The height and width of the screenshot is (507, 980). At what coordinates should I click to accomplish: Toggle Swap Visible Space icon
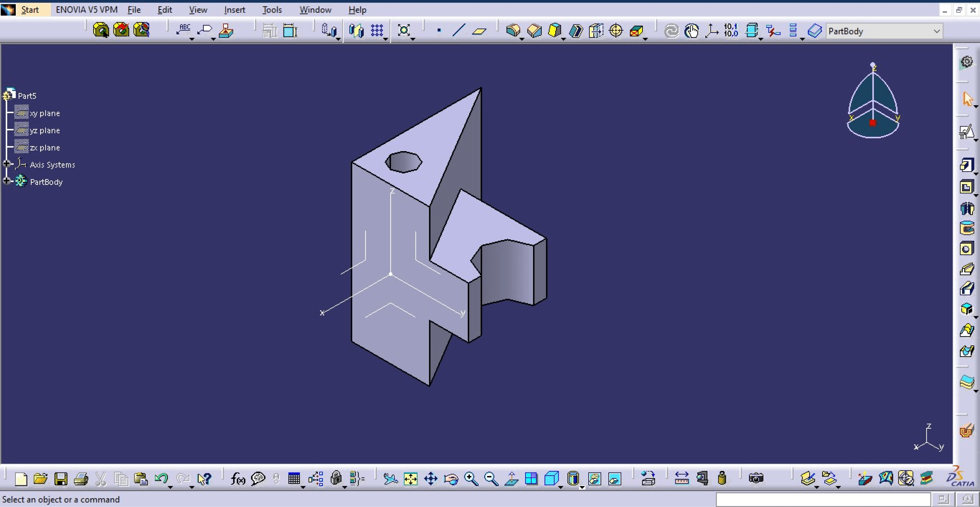(615, 478)
